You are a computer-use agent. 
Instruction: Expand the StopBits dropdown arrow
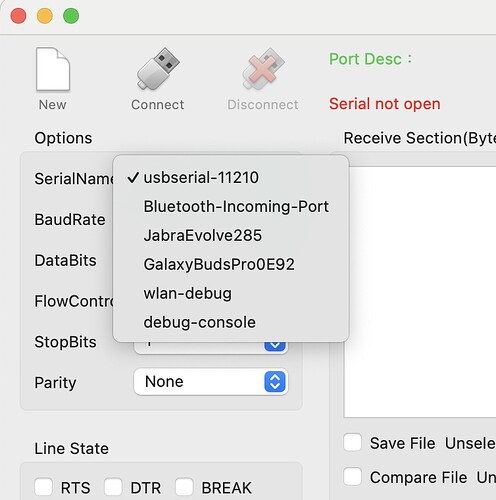(x=275, y=345)
